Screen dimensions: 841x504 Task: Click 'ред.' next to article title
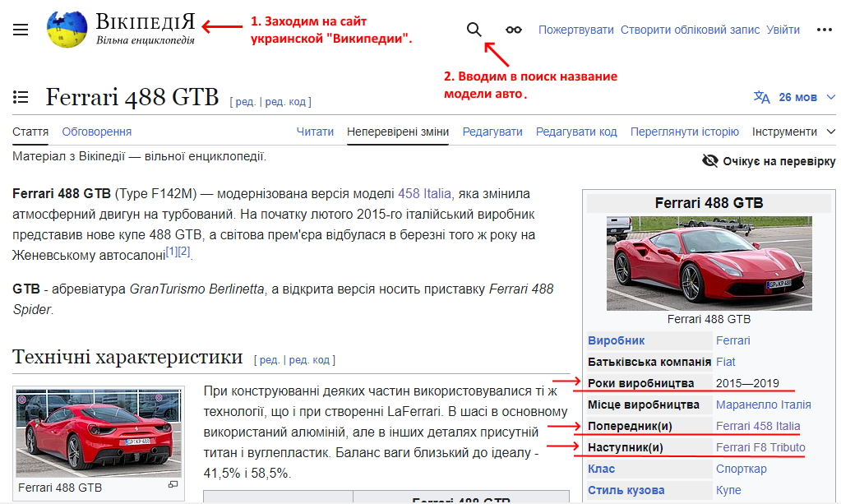click(x=246, y=102)
